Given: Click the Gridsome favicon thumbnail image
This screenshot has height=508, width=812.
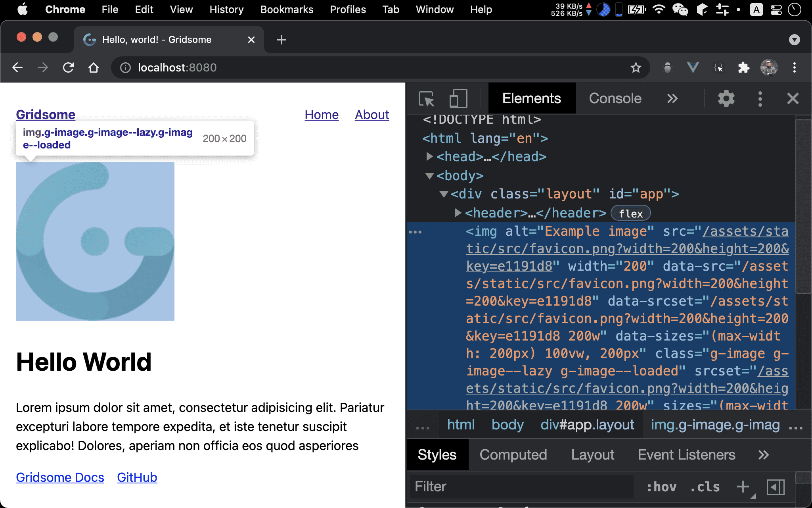Looking at the screenshot, I should 95,241.
